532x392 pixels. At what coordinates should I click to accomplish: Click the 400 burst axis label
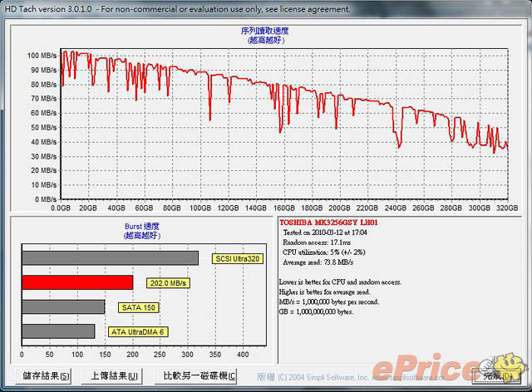point(243,355)
